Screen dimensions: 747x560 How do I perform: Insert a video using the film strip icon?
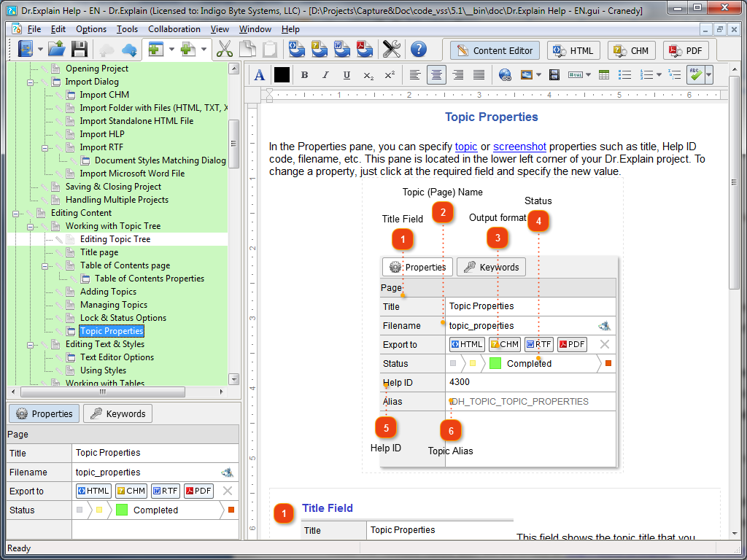(554, 75)
